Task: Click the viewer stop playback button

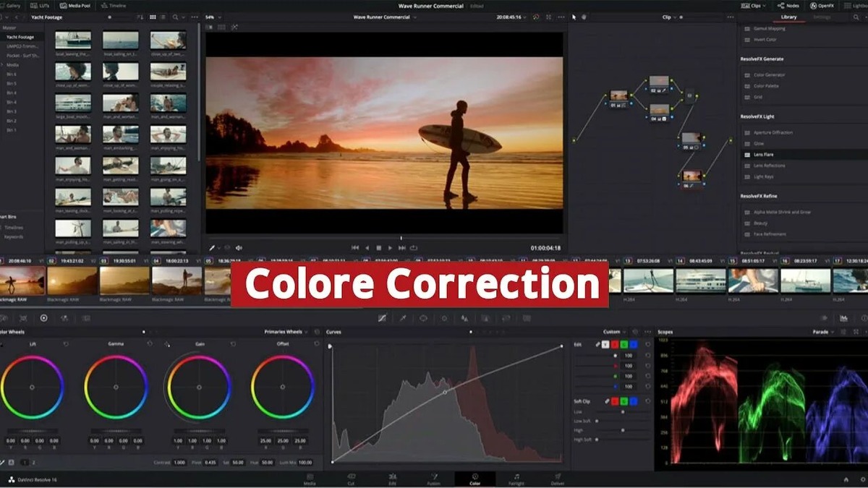Action: pos(378,248)
